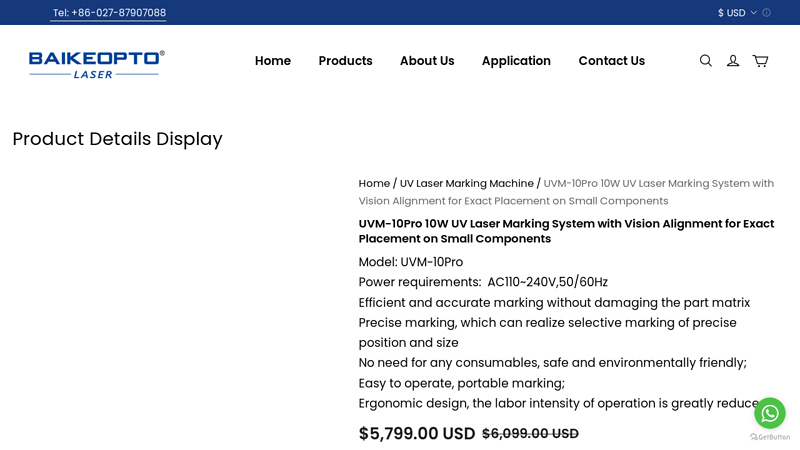Viewport: 800px width, 450px height.
Task: Open the green WhatsApp chat button
Action: pyautogui.click(x=770, y=412)
